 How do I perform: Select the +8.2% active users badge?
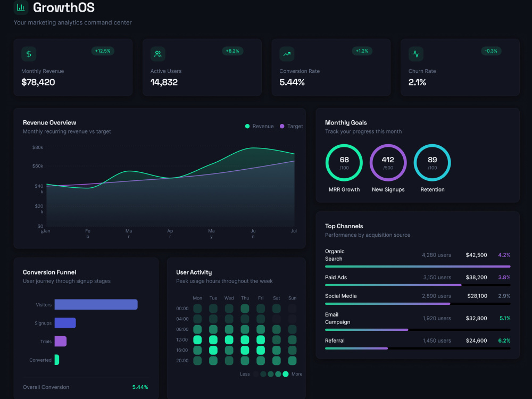(232, 51)
